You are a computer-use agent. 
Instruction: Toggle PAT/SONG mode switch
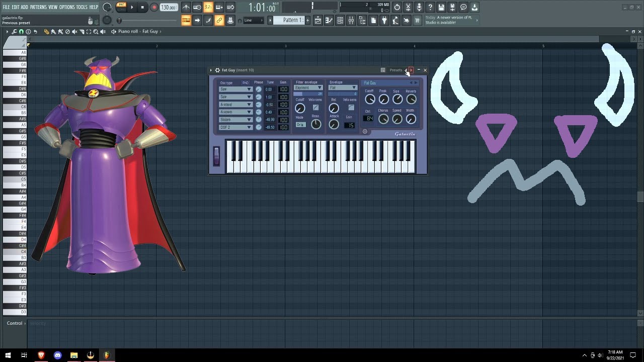tap(121, 7)
